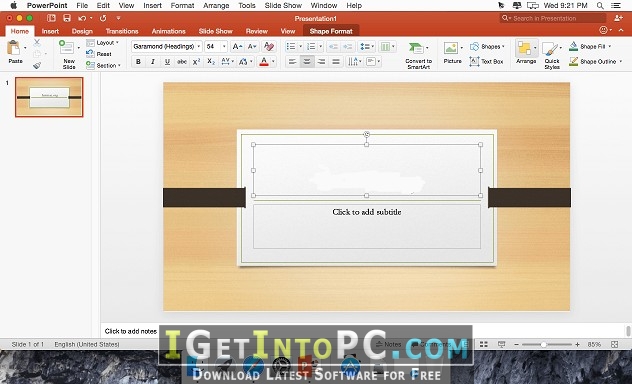Open the smiley feedback icon
Viewport: 632px width, 384px height.
pyautogui.click(x=603, y=30)
